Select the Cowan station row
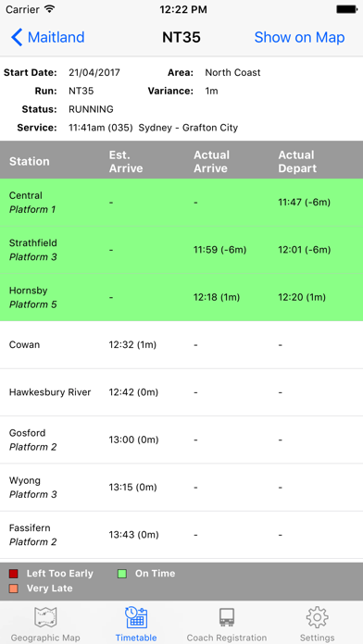Viewport: 363px width, 644px height. point(181,345)
